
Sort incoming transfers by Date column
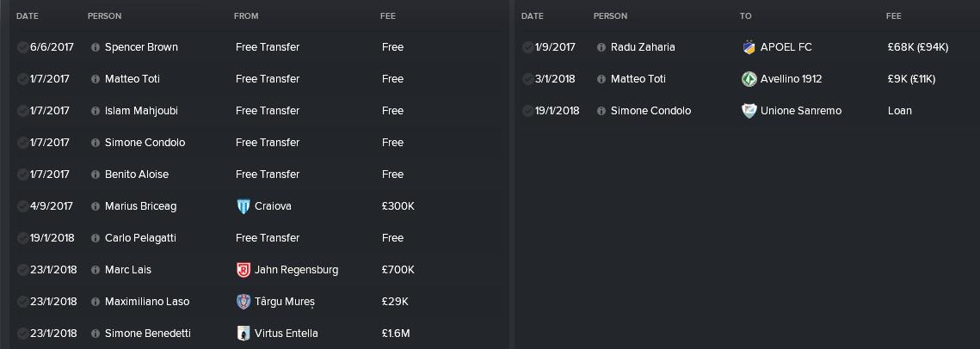(x=28, y=15)
